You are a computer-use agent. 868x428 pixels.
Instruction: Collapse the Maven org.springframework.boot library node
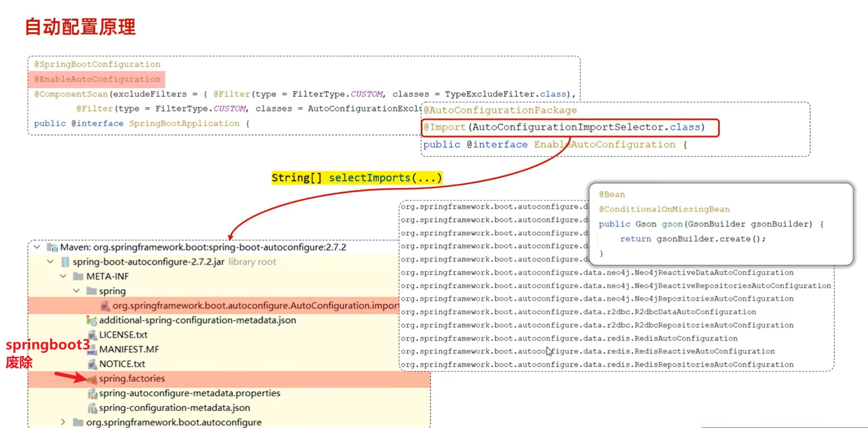(x=37, y=247)
